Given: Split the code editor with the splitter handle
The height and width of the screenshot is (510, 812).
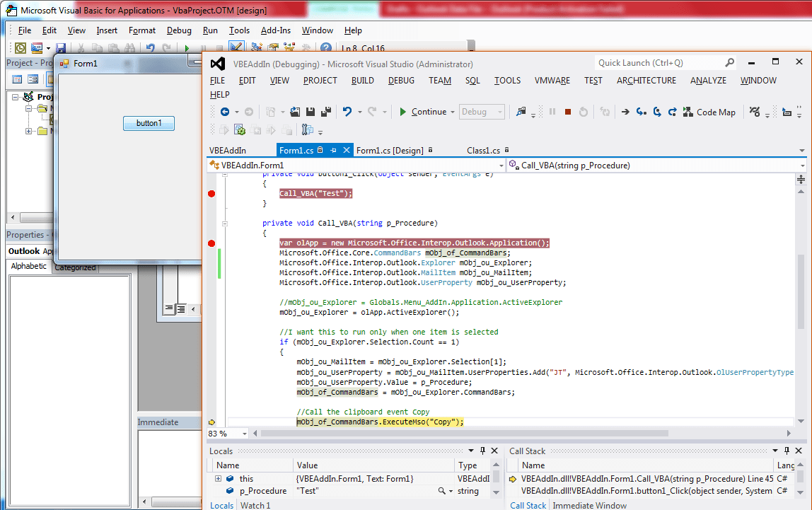Looking at the screenshot, I should click(x=801, y=179).
